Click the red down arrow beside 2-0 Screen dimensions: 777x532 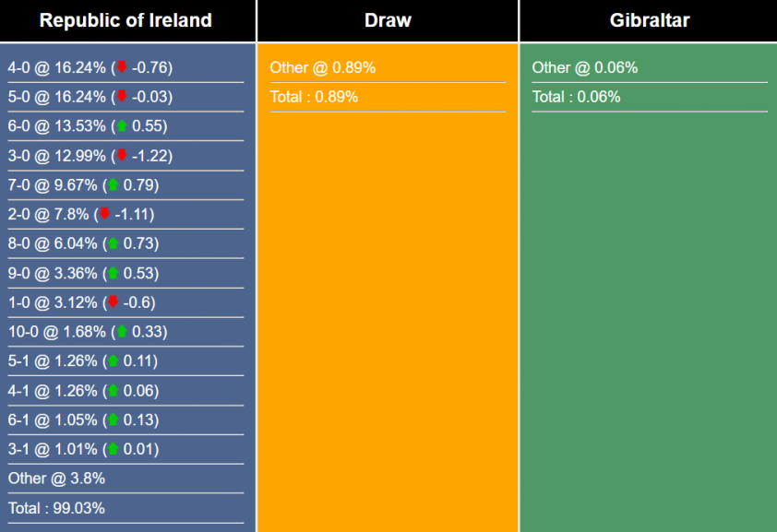[105, 215]
